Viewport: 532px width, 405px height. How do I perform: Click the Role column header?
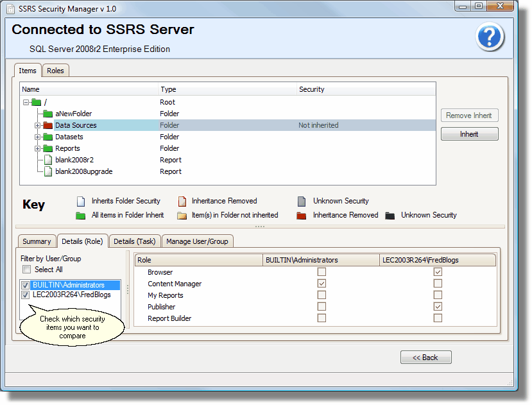point(198,260)
